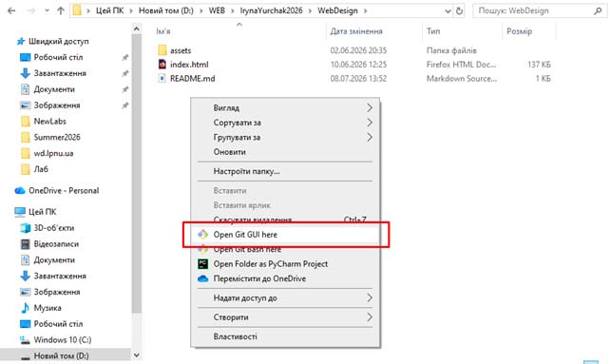
Task: Expand the Вигляд submenu
Action: tap(285, 108)
